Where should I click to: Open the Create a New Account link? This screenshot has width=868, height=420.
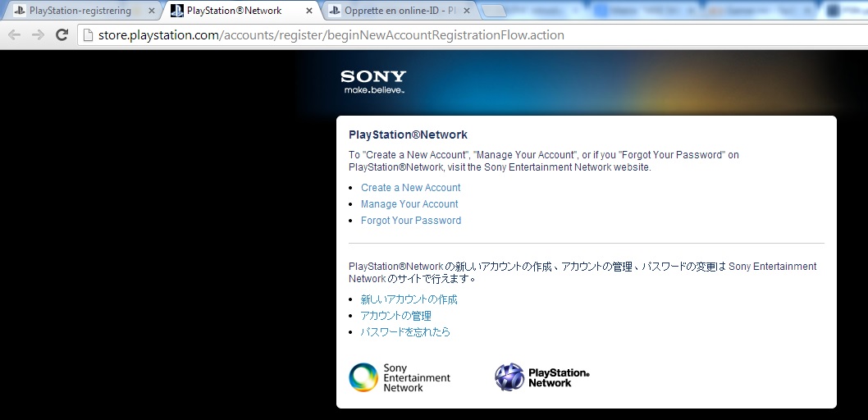(x=411, y=188)
